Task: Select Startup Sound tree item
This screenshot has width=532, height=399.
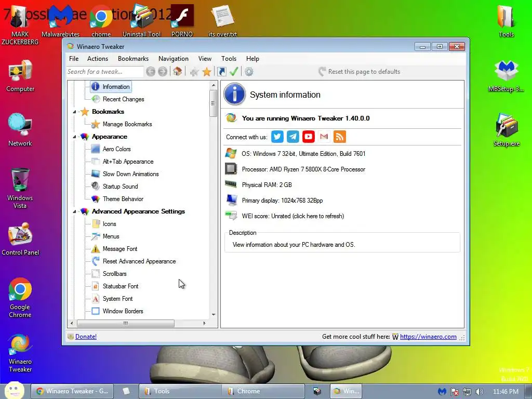Action: pos(120,187)
